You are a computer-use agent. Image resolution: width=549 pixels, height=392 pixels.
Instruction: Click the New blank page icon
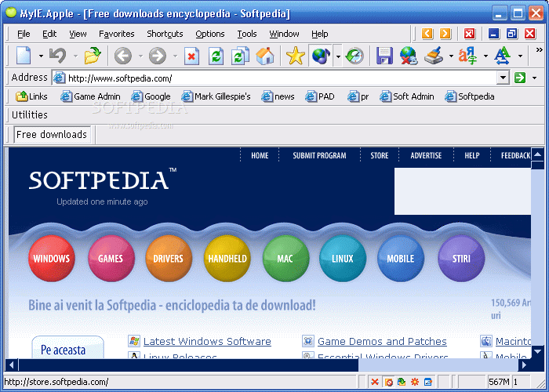tap(24, 56)
